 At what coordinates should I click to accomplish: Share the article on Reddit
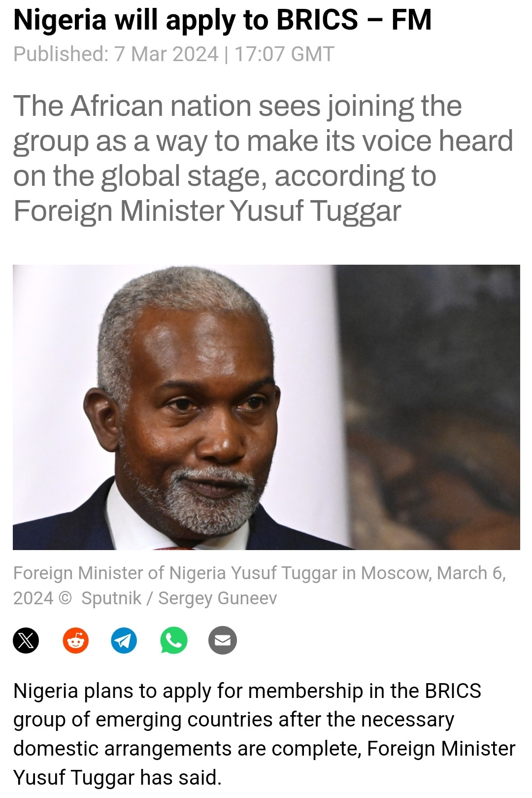click(75, 640)
